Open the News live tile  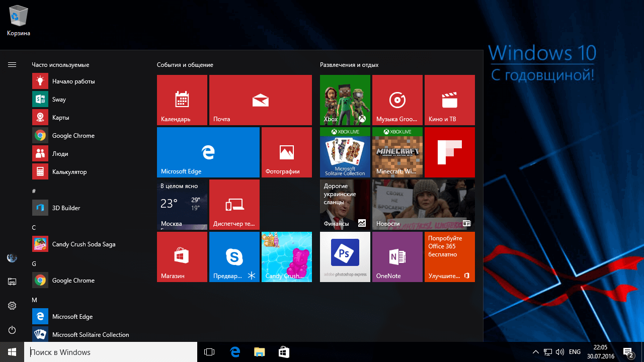click(423, 205)
